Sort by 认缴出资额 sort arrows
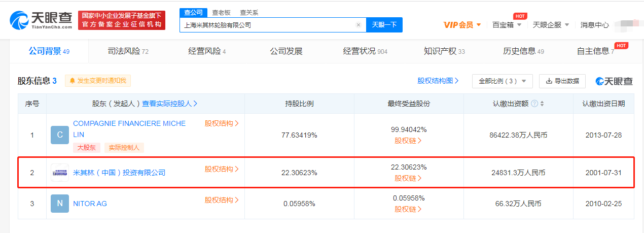This screenshot has width=644, height=233. [542, 104]
